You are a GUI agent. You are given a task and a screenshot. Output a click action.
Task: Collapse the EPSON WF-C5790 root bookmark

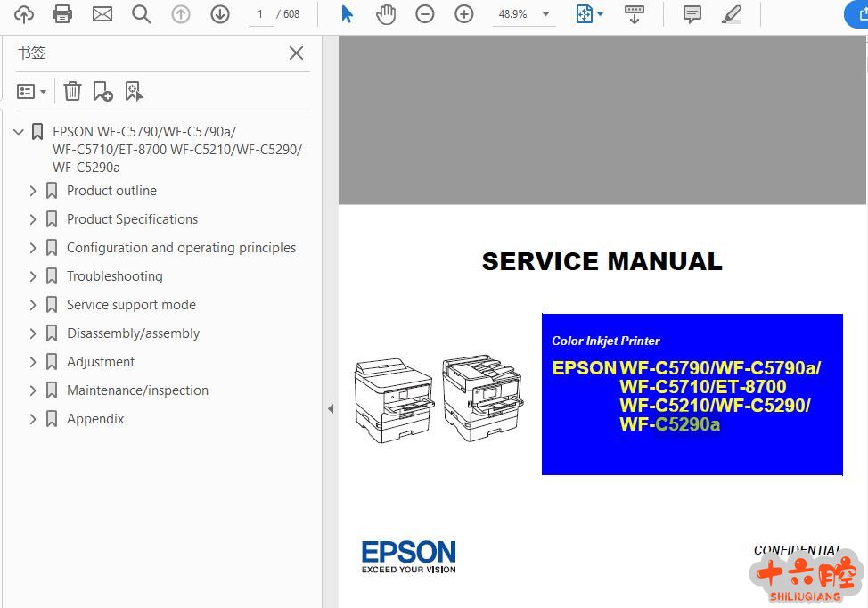point(18,132)
